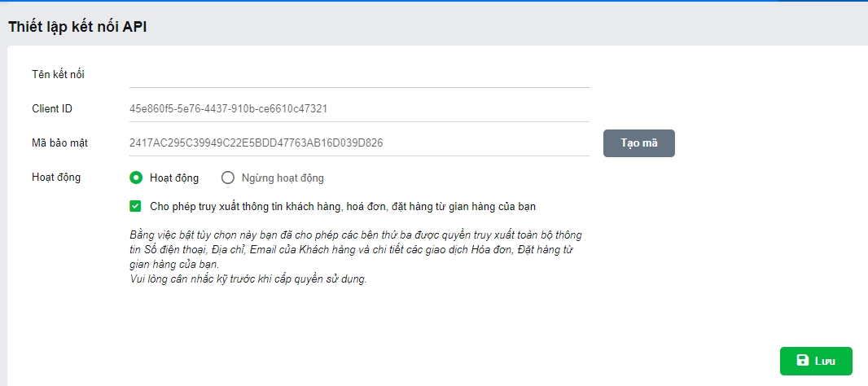Uncheck the customer info access checkbox
868x386 pixels.
click(x=136, y=206)
